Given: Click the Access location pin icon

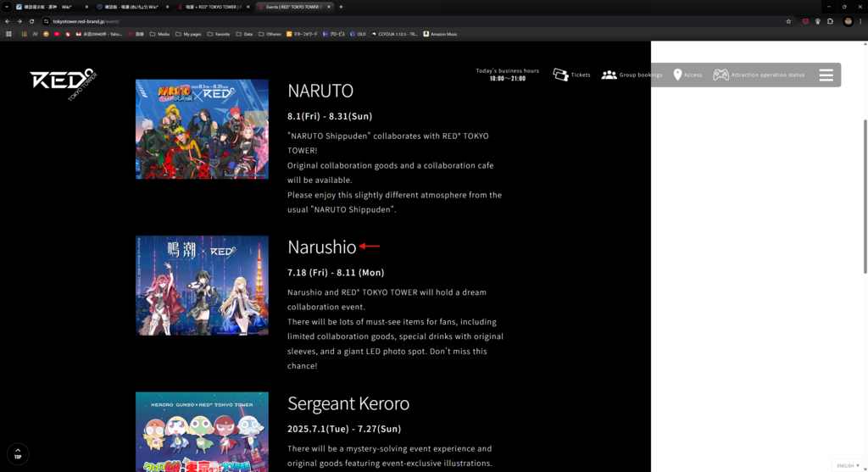Looking at the screenshot, I should (x=677, y=75).
